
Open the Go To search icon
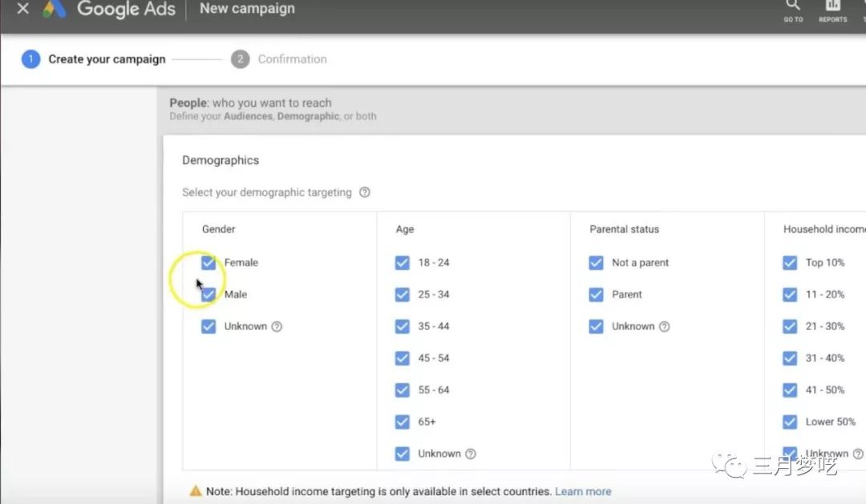pyautogui.click(x=793, y=8)
